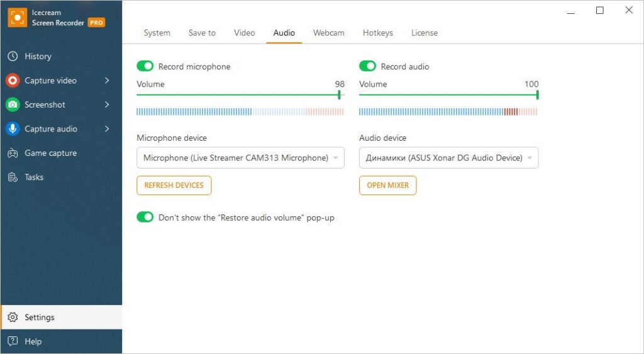Click the Help question mark icon
The image size is (644, 354).
point(13,341)
